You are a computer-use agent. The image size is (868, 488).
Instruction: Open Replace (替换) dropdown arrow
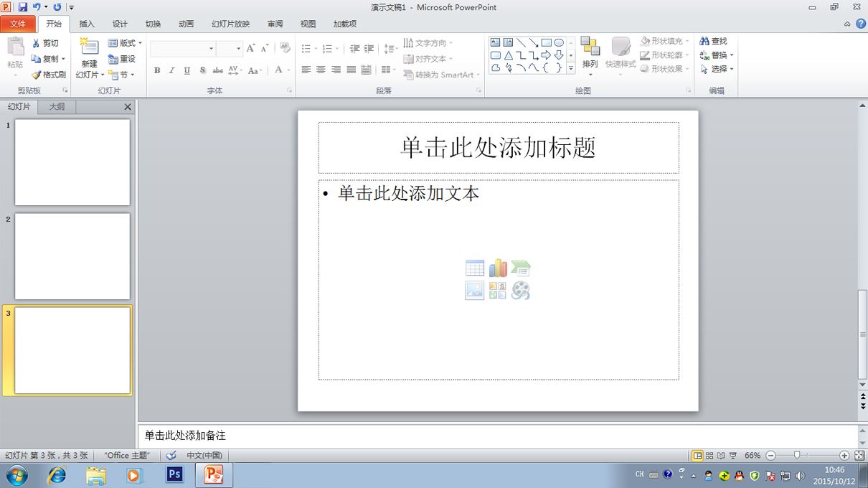click(732, 55)
